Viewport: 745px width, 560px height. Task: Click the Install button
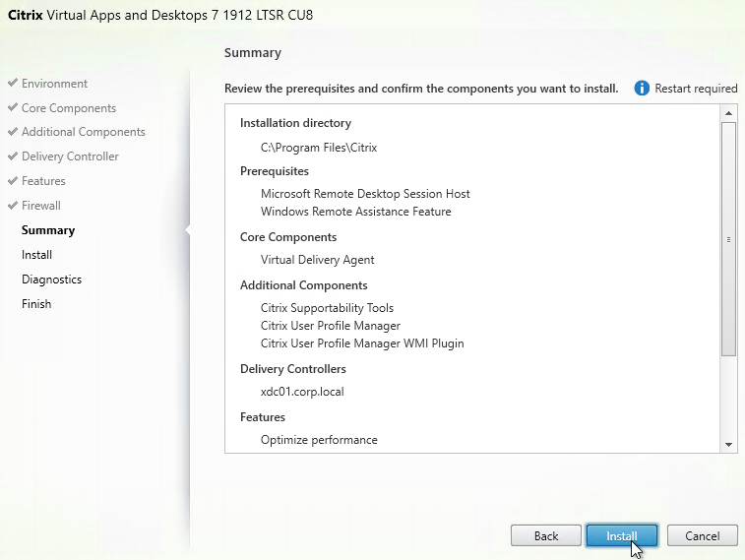[x=621, y=535]
